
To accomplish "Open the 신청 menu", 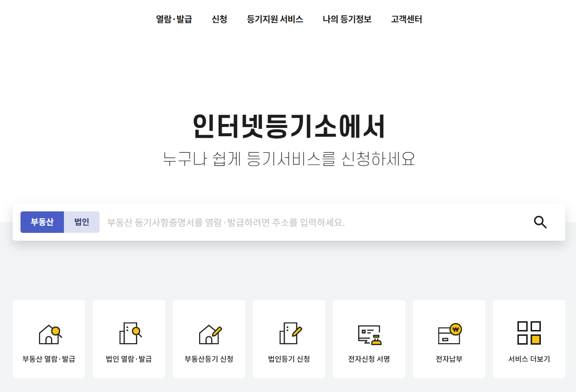I will tap(219, 20).
